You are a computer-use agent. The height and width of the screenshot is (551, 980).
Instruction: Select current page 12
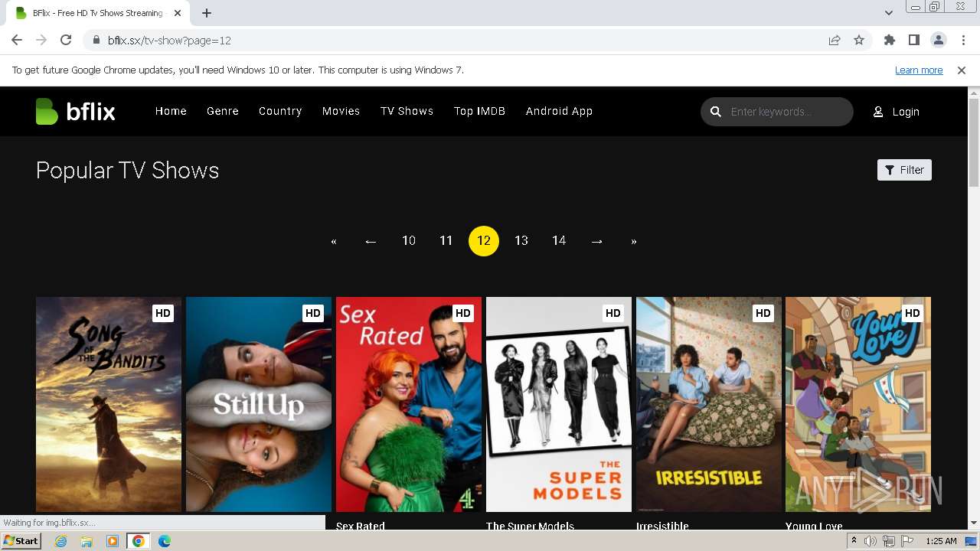[x=484, y=241]
